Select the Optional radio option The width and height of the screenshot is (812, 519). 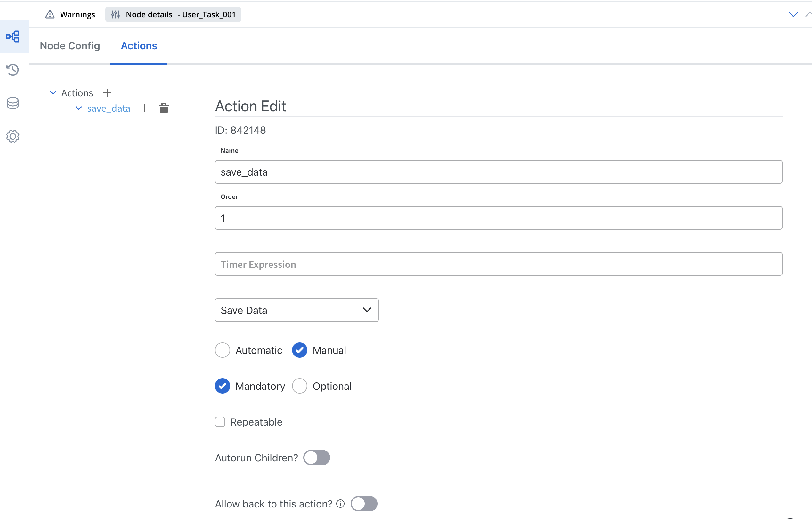tap(299, 386)
